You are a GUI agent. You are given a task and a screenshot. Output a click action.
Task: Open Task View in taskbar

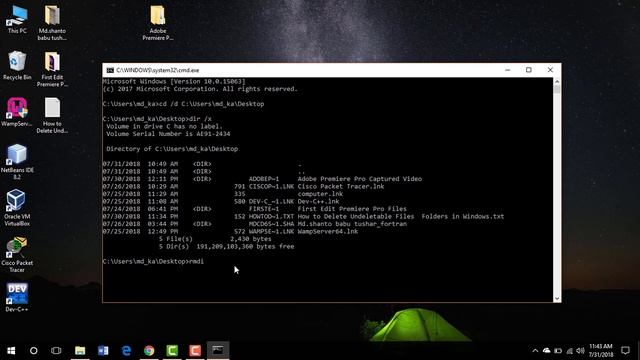tap(56, 351)
